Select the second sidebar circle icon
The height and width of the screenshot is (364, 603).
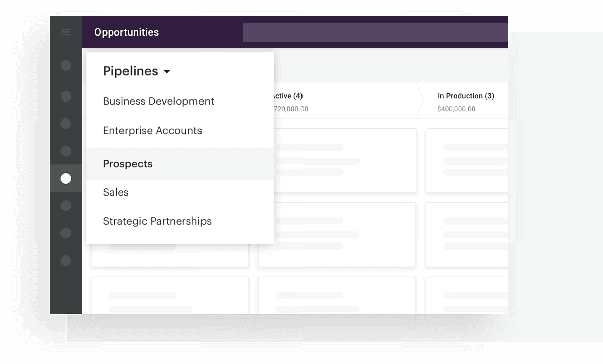pyautogui.click(x=66, y=96)
